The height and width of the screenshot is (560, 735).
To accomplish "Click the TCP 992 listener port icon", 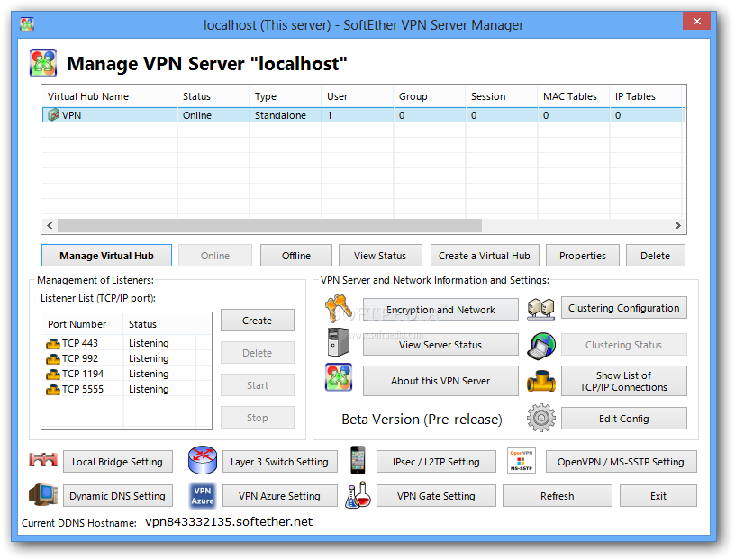I will (53, 359).
